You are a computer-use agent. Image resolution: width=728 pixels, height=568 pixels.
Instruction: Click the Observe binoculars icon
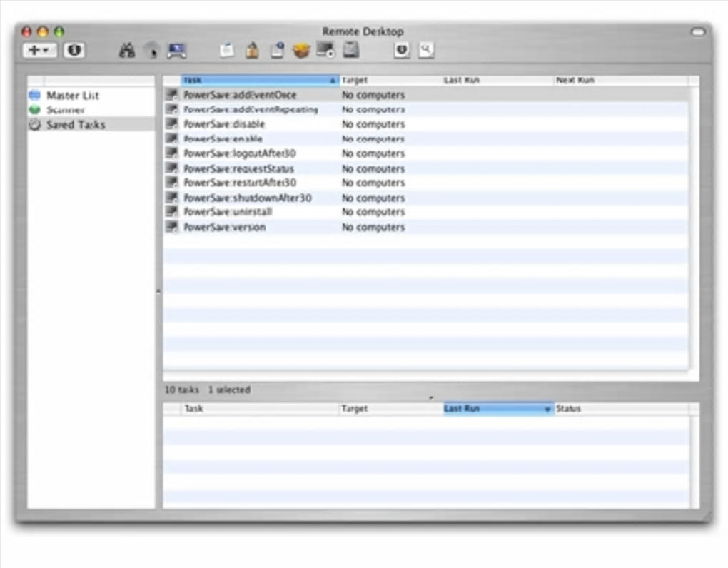coord(127,50)
